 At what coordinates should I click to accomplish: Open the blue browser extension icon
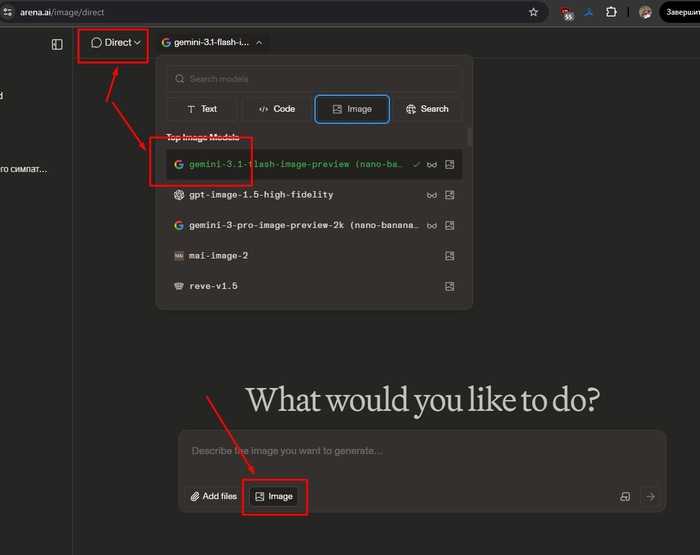pyautogui.click(x=589, y=12)
